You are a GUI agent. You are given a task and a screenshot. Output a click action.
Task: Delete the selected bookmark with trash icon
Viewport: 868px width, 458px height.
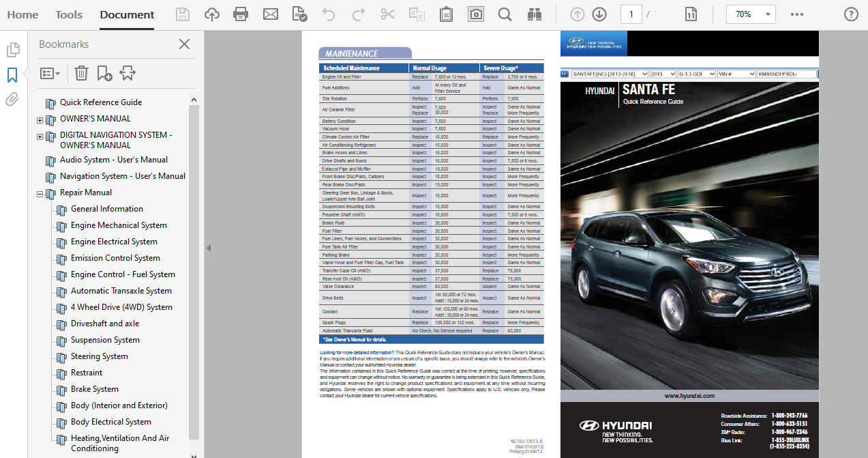(x=81, y=73)
